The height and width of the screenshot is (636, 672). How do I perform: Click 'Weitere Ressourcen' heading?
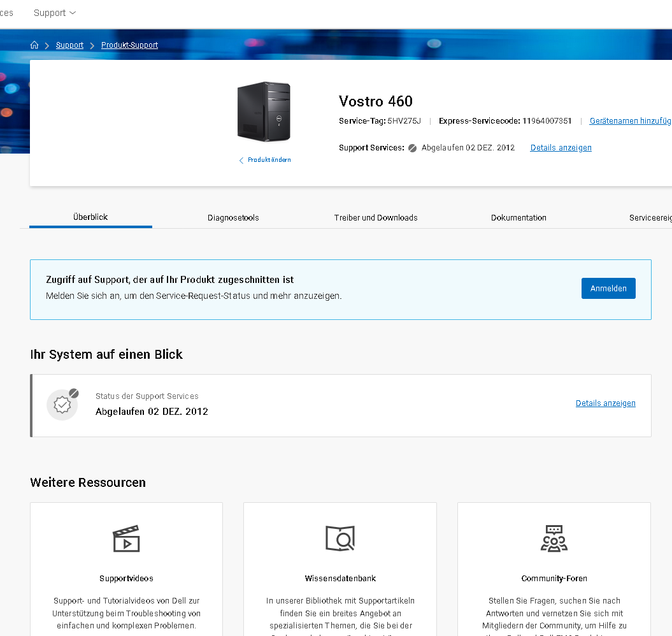[88, 482]
